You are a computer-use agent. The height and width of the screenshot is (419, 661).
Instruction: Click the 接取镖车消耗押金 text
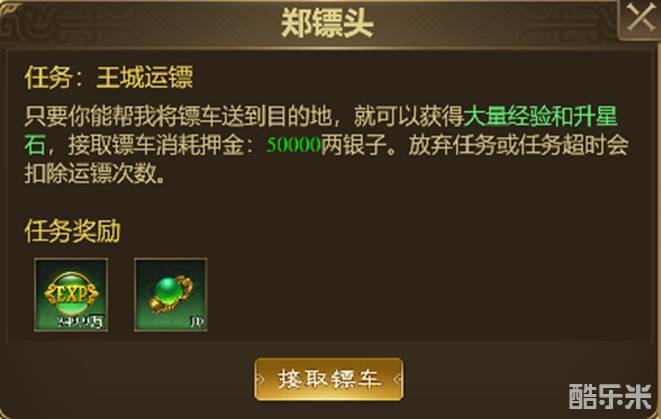click(156, 145)
